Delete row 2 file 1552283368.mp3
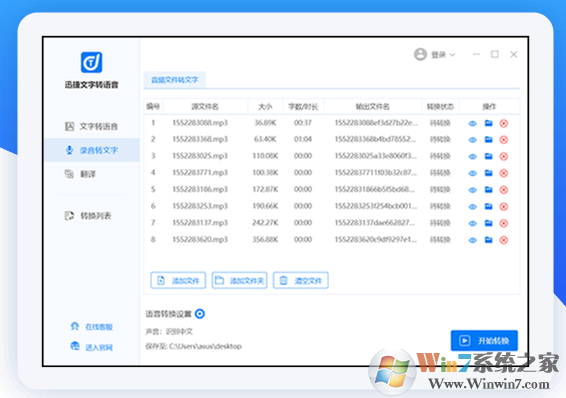This screenshot has height=398, width=566. tap(504, 140)
